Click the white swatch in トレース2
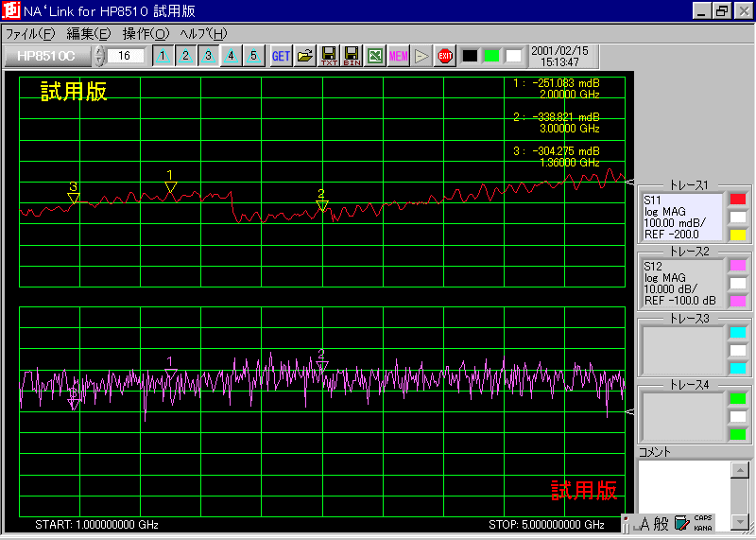Viewport: 756px width, 540px height. click(x=738, y=284)
